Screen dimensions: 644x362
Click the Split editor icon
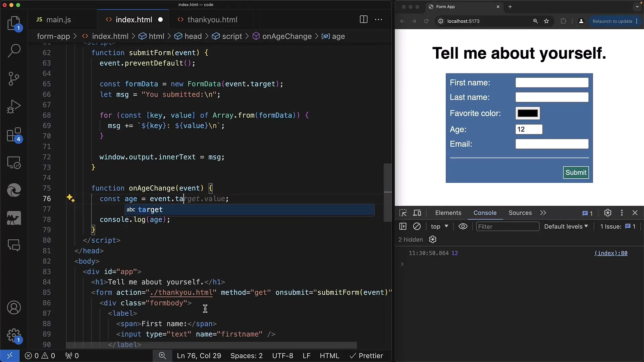364,19
